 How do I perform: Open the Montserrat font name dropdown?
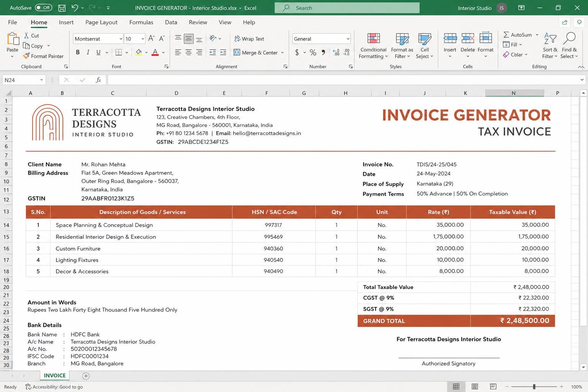point(121,39)
